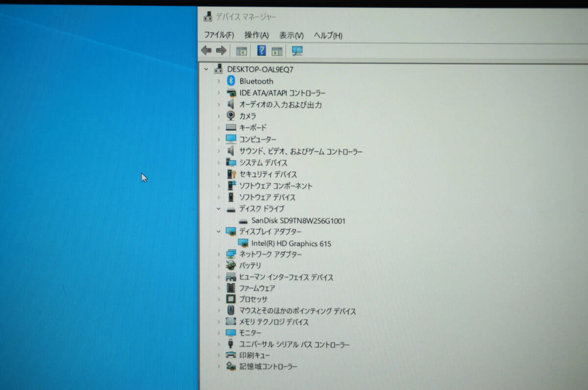Collapse the DESKTOP-OAL9EQ7 root node
This screenshot has width=588, height=390.
click(x=206, y=70)
